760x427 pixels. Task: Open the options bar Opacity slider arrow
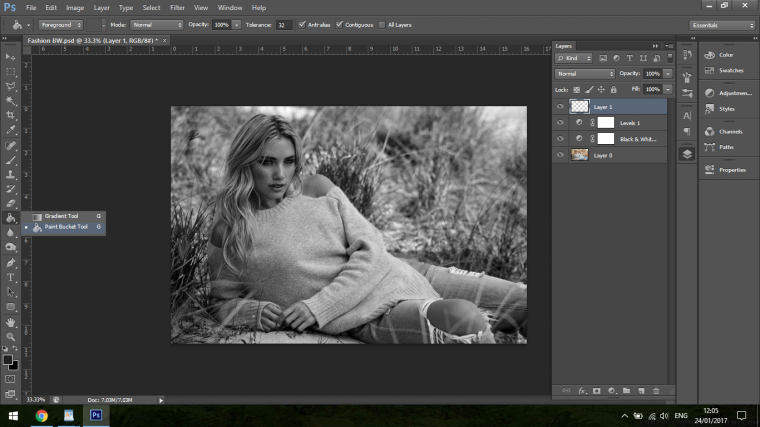coord(237,25)
